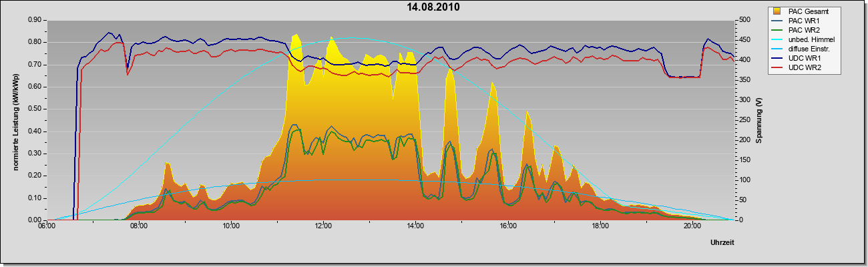Click the 16:00 time axis tick
The width and height of the screenshot is (868, 267).
[507, 226]
